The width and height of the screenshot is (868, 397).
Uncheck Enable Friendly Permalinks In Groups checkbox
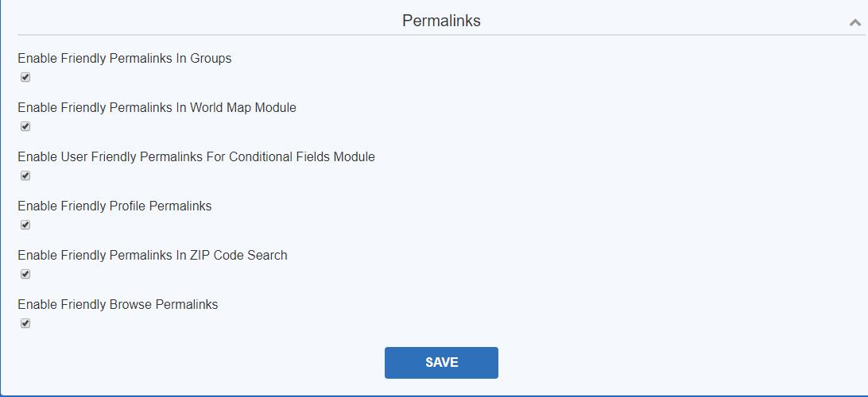(25, 77)
